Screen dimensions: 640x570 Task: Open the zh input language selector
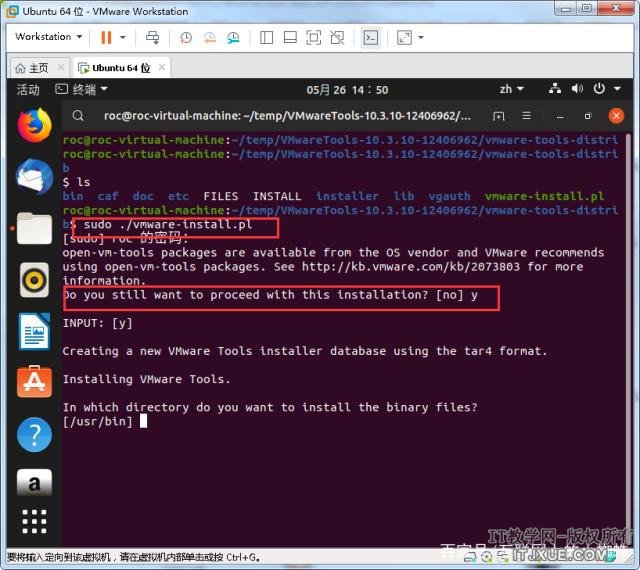pyautogui.click(x=509, y=90)
